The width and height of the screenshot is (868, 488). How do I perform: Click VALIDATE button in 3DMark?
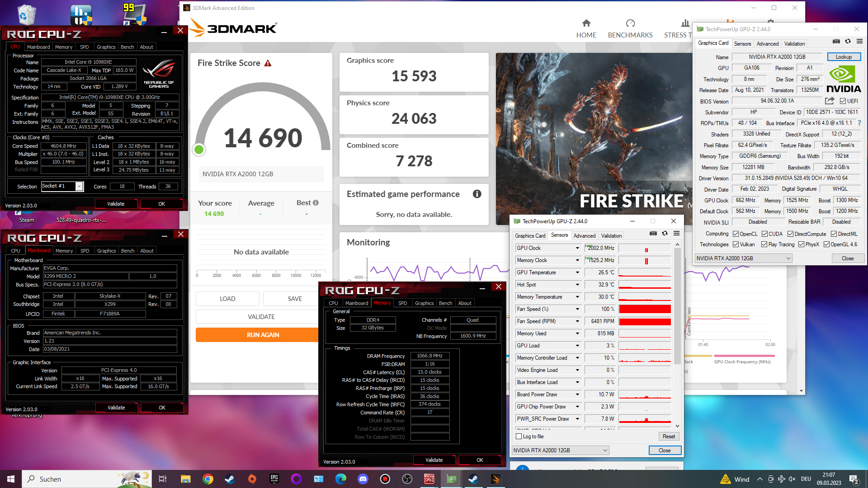[x=261, y=317]
